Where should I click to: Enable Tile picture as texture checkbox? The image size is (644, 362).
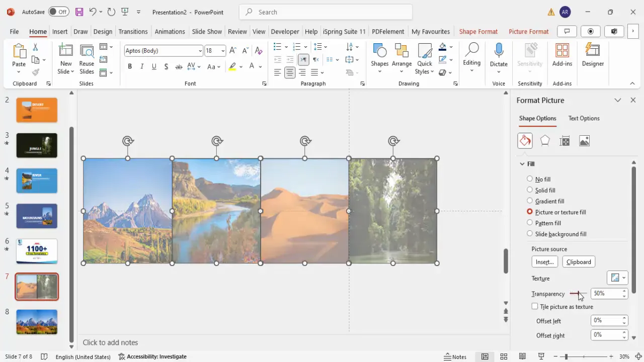click(x=535, y=306)
